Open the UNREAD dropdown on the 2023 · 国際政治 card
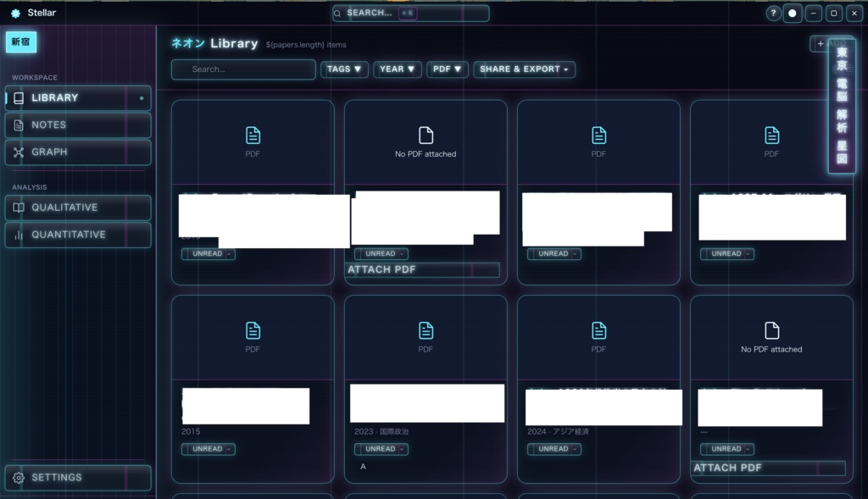The height and width of the screenshot is (499, 868). point(381,449)
